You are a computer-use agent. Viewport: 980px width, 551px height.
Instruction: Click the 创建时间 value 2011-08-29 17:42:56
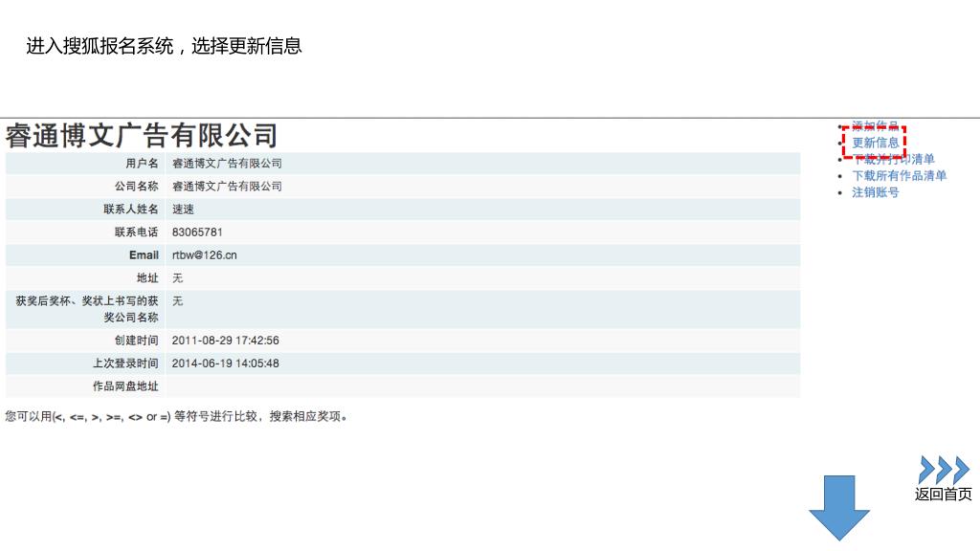[x=225, y=341]
